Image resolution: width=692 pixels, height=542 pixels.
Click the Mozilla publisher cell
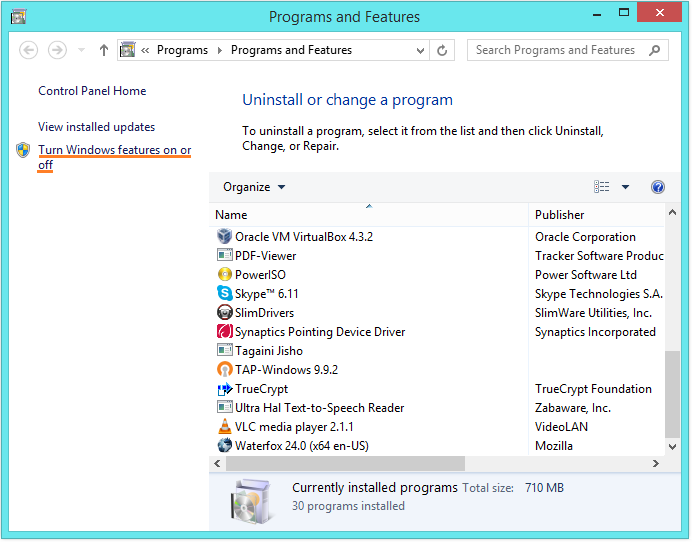click(554, 446)
